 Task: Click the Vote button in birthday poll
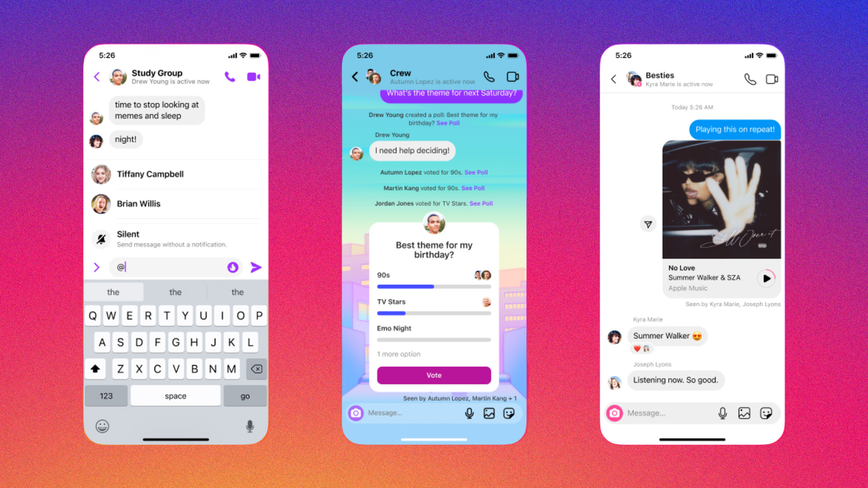(434, 374)
